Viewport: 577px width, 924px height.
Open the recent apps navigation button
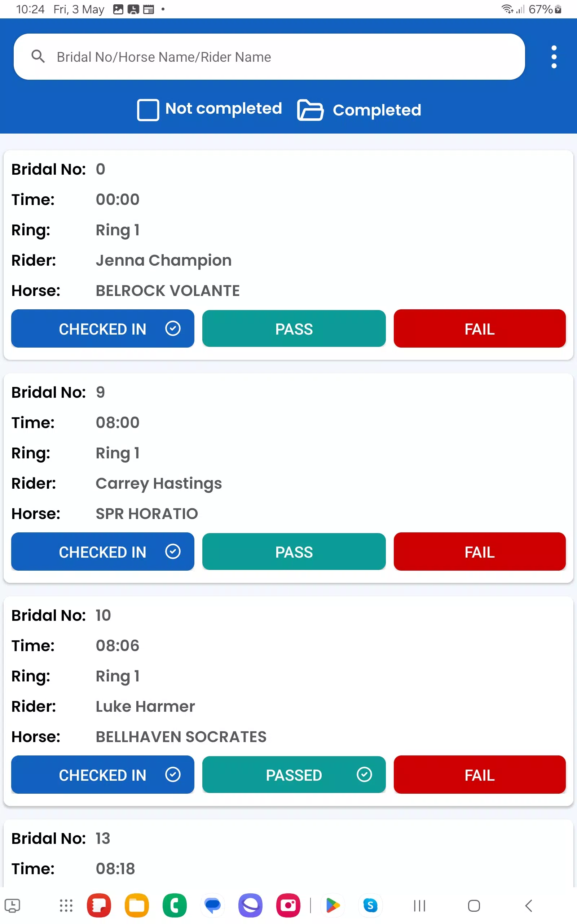point(419,905)
